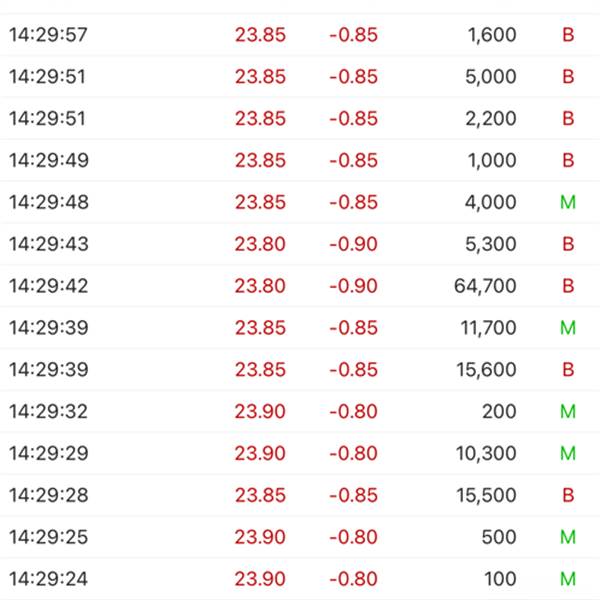Click the 23.90 price at 14:29:24
The image size is (600, 600).
pyautogui.click(x=260, y=579)
